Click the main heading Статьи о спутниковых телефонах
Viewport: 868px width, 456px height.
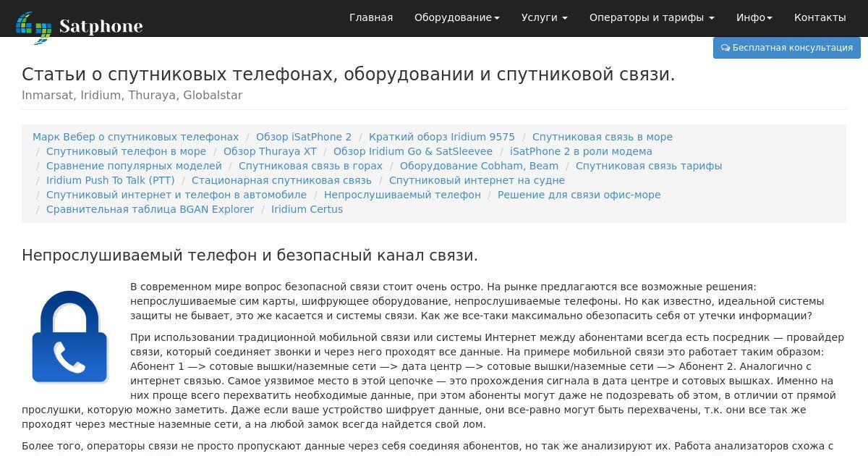coord(348,75)
